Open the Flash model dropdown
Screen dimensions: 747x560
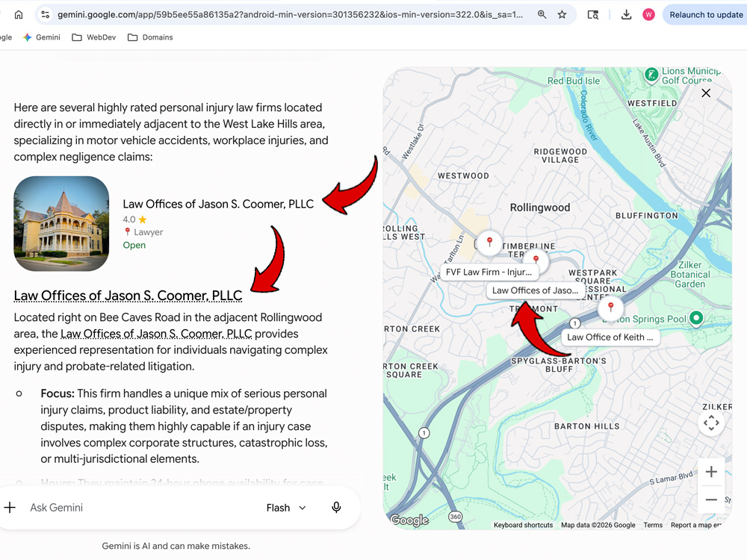286,508
